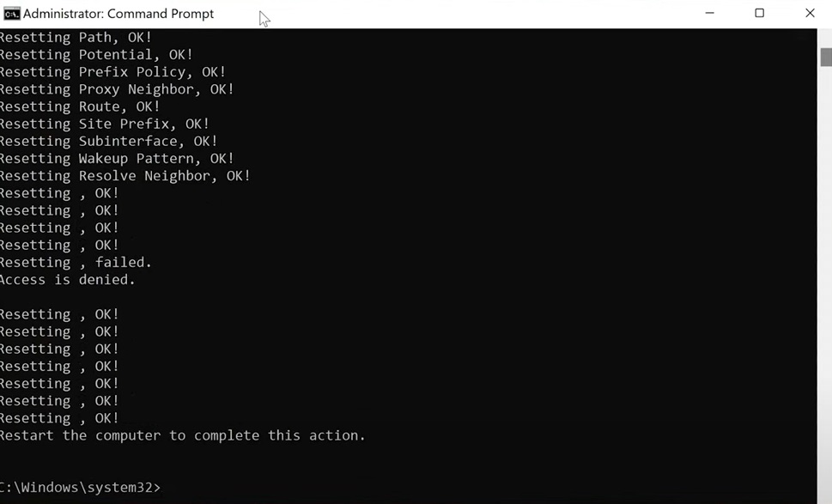Click the "Access is denied." message
This screenshot has width=832, height=504.
click(67, 280)
